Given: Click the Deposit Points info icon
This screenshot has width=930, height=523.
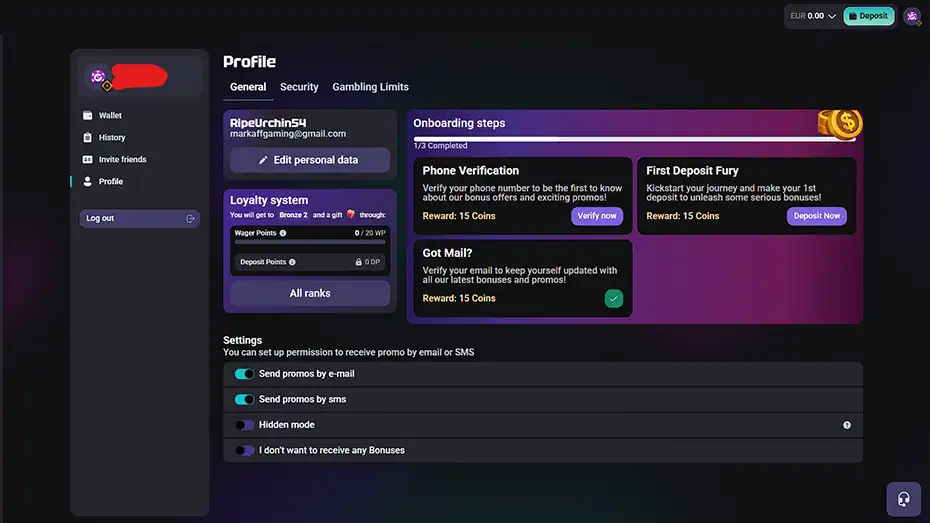Looking at the screenshot, I should pyautogui.click(x=292, y=262).
